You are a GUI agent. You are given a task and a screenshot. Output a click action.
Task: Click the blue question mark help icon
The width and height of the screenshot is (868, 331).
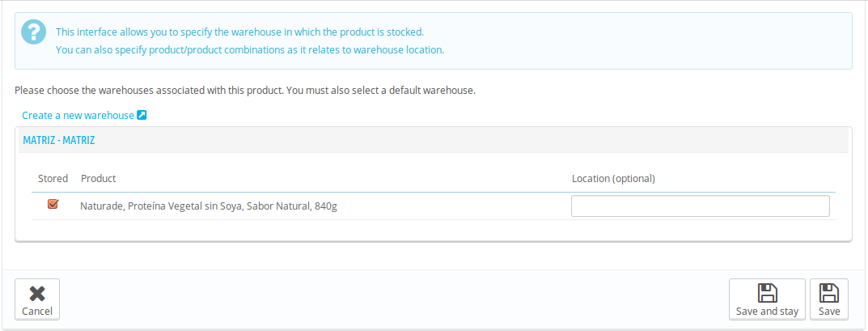click(34, 34)
